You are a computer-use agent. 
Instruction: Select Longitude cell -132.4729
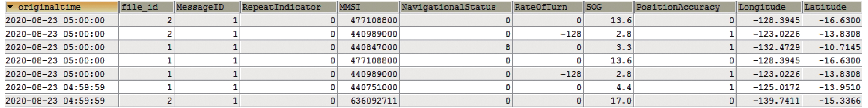[x=769, y=47]
